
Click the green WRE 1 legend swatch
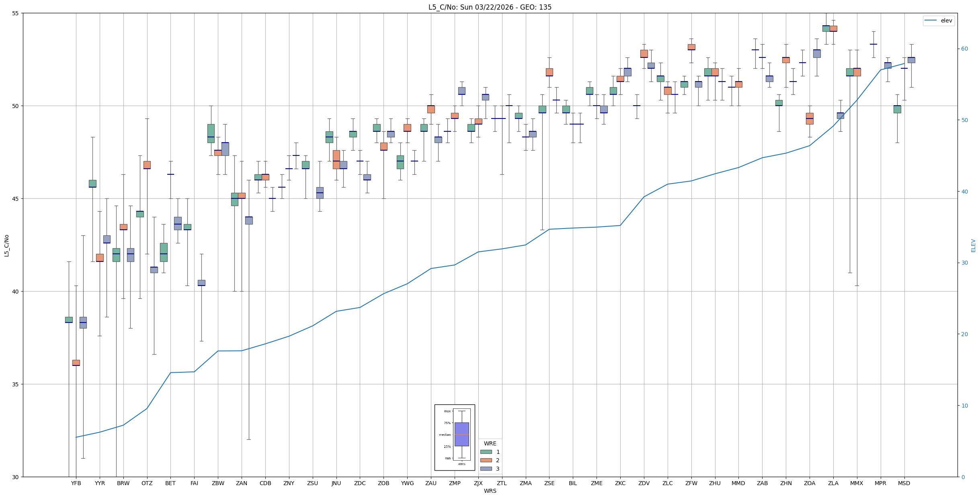[x=486, y=452]
